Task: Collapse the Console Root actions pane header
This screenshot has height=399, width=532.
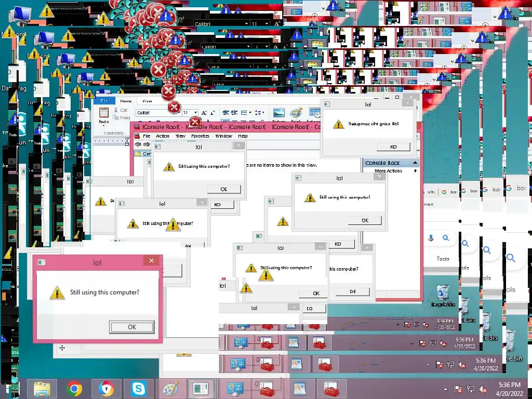Action: coord(415,163)
